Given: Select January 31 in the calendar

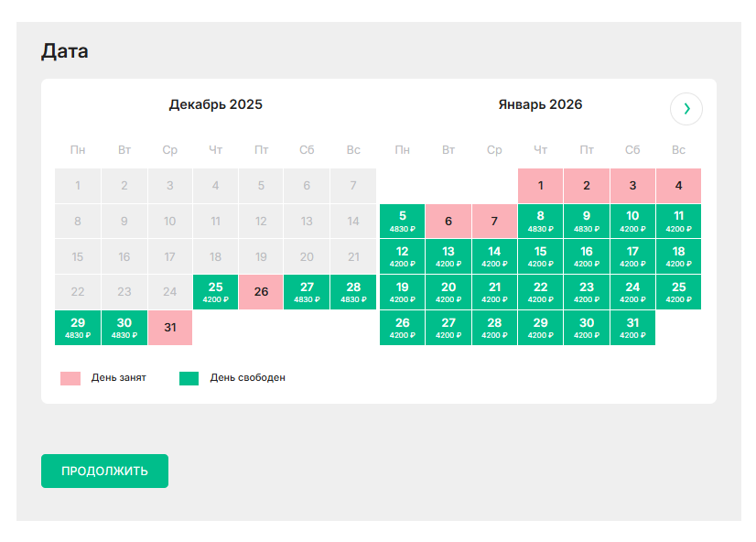Looking at the screenshot, I should pyautogui.click(x=632, y=328).
